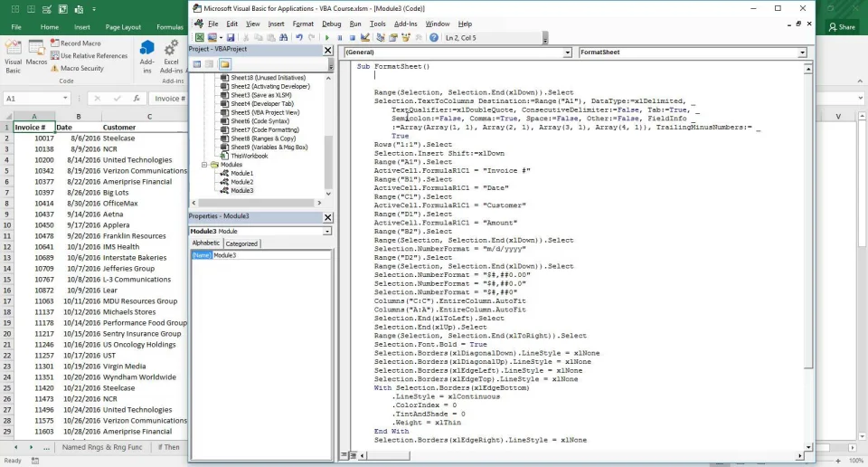Open 'Named Rngs & Rng Func' sheet tab
This screenshot has height=467, width=868.
102,447
